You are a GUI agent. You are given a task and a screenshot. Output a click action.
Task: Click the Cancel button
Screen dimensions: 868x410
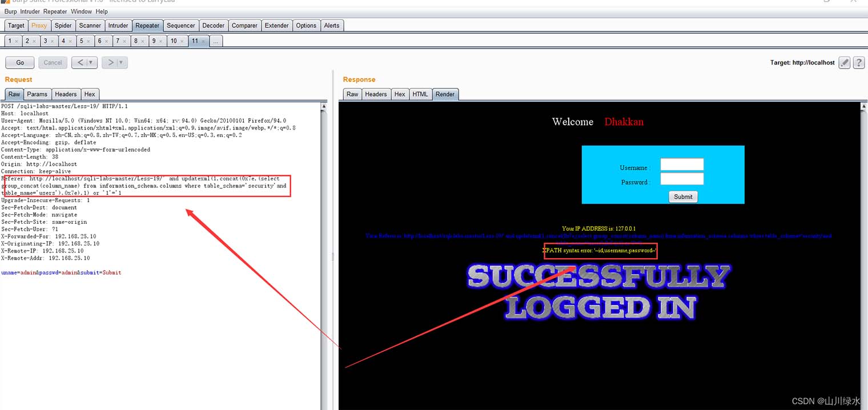(x=53, y=62)
